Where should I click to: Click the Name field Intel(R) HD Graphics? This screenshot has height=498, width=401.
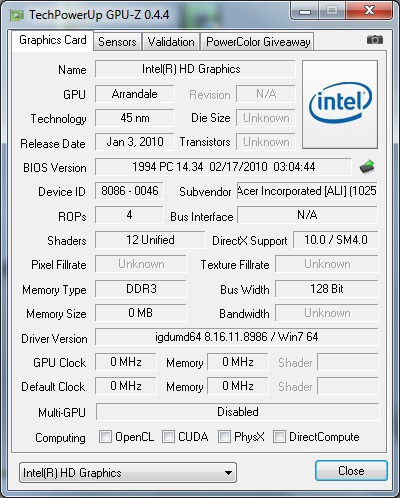(195, 69)
